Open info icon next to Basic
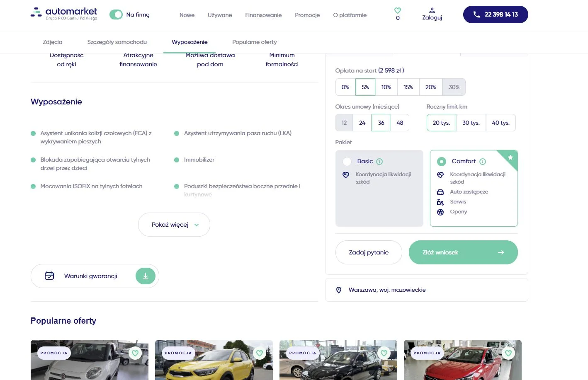The image size is (588, 380). point(379,162)
